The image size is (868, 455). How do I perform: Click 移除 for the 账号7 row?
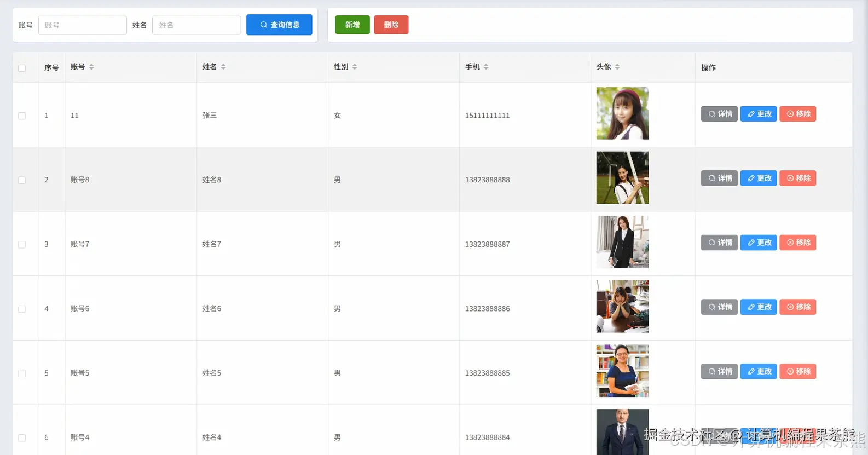pyautogui.click(x=798, y=243)
